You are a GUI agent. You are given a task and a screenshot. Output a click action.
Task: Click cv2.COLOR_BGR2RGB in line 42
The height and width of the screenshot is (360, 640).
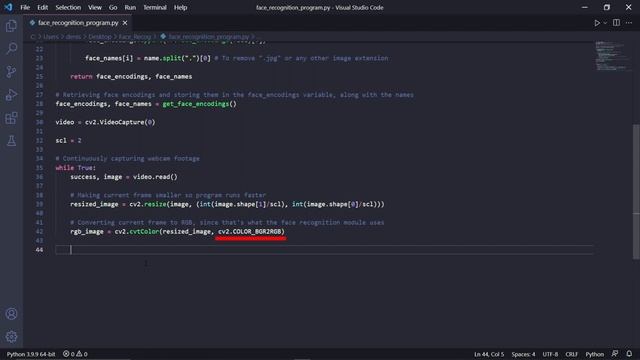tap(249, 231)
